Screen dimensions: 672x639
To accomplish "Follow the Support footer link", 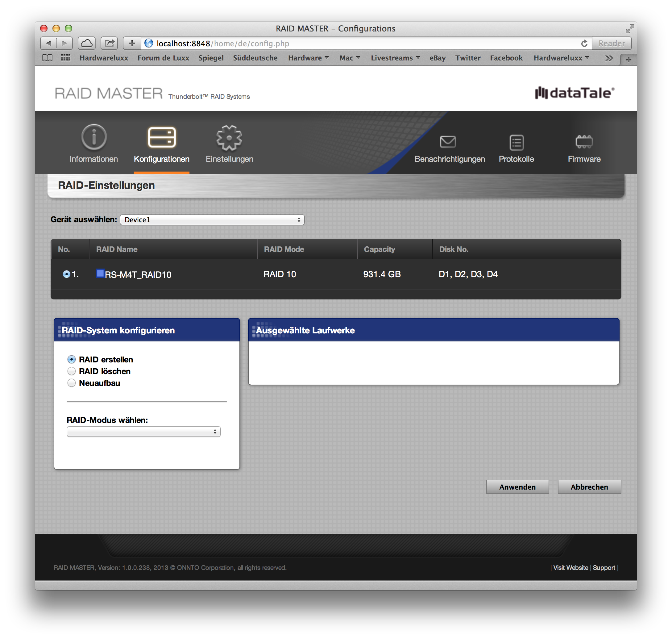I will tap(604, 567).
